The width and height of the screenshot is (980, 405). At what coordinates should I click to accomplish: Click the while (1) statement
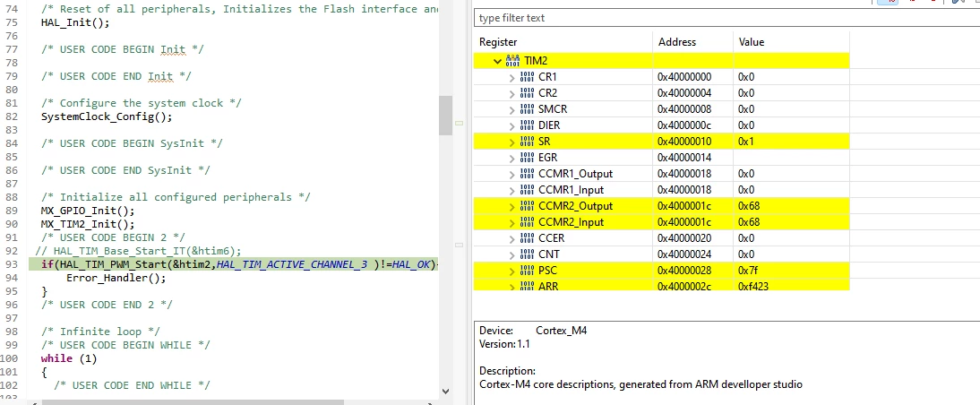(69, 358)
